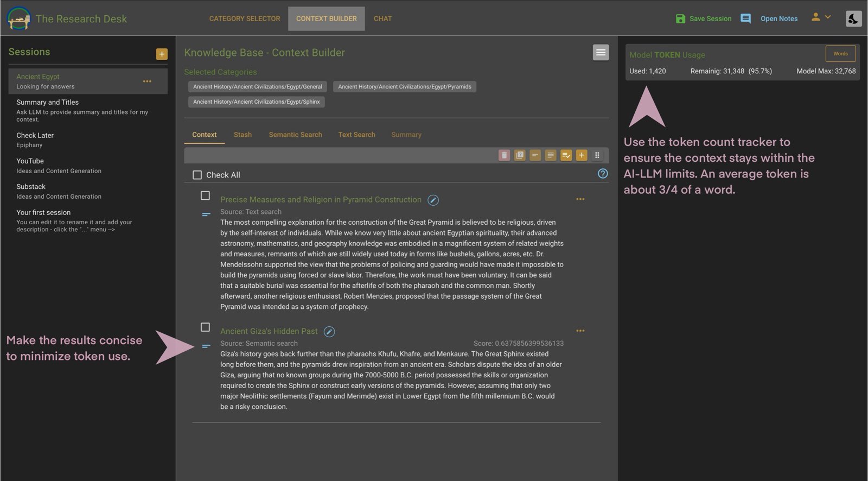The image size is (868, 481).
Task: Open the help question mark icon
Action: [x=602, y=174]
